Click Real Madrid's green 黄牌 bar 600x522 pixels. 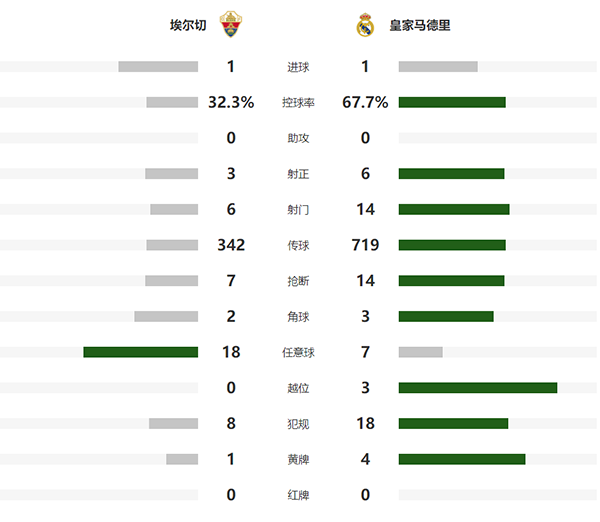[461, 459]
